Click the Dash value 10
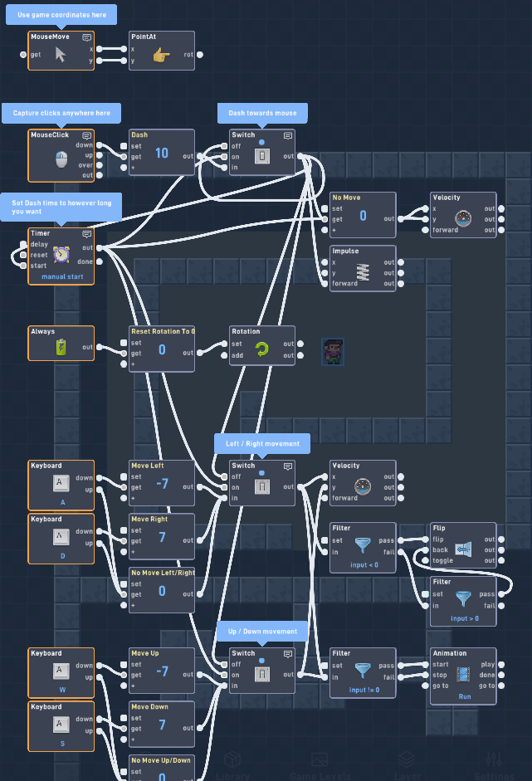532x781 pixels. click(161, 153)
